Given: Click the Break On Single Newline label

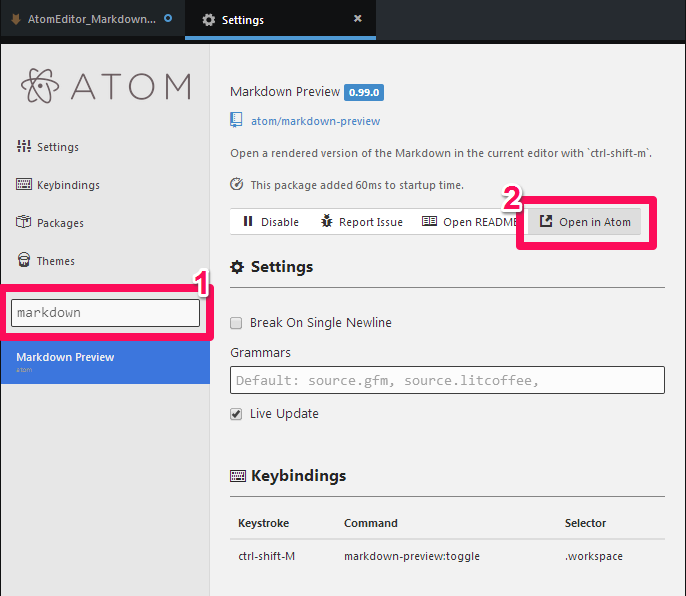Looking at the screenshot, I should pyautogui.click(x=321, y=323).
